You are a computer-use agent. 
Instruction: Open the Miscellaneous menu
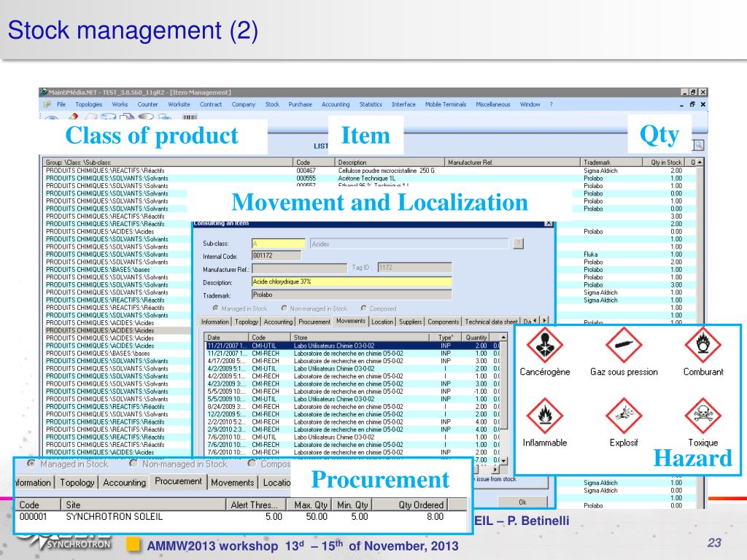(x=492, y=104)
